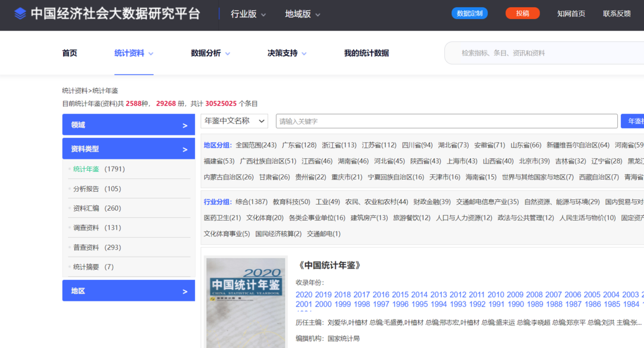This screenshot has height=348, width=644.
Task: Filter industry by 综合(1387)
Action: [x=252, y=202]
